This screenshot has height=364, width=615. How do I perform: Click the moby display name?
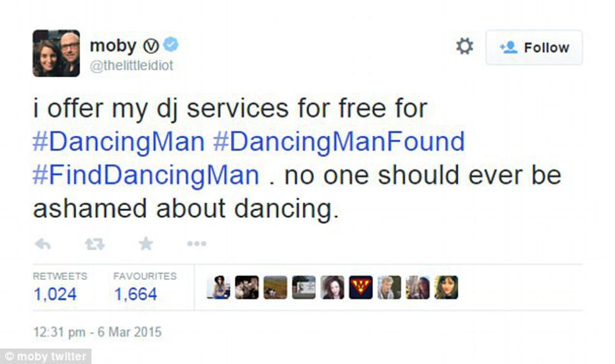(113, 45)
